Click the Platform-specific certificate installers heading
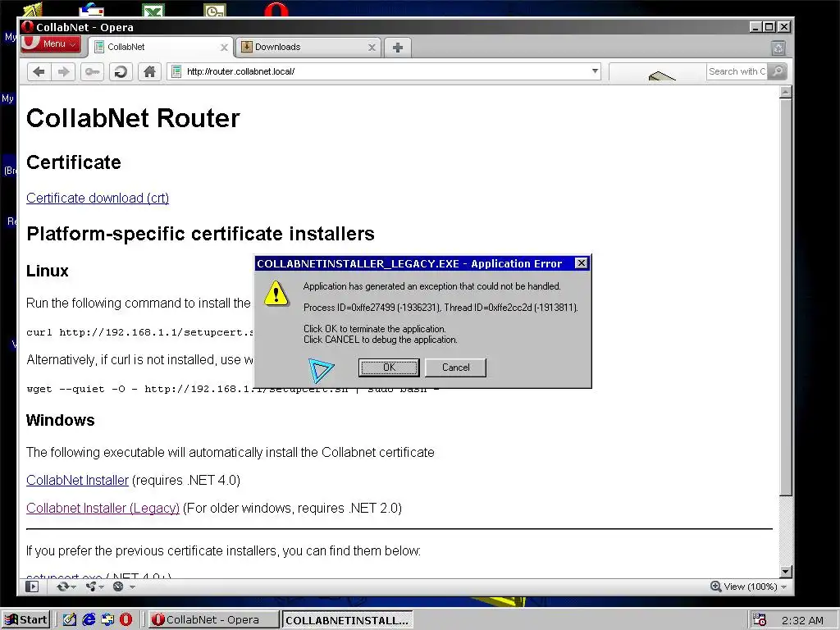The width and height of the screenshot is (840, 630). click(200, 234)
